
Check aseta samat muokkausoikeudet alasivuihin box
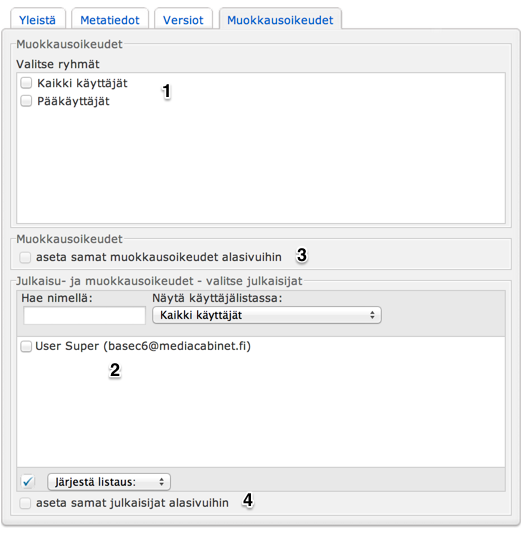tap(25, 257)
